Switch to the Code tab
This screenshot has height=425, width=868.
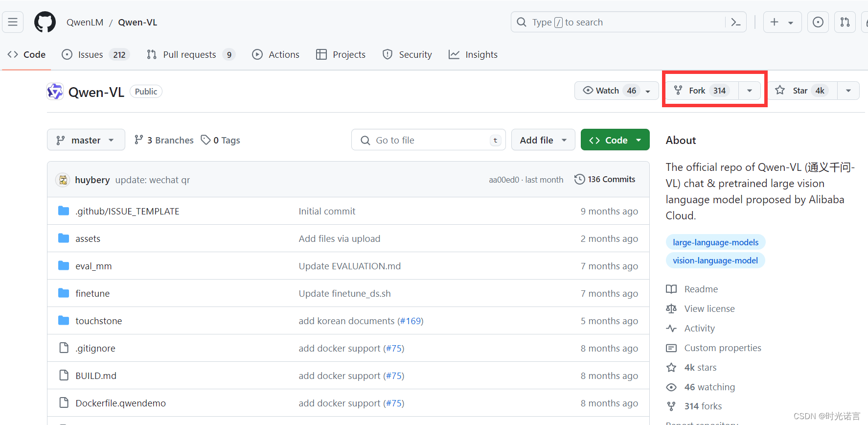point(26,54)
